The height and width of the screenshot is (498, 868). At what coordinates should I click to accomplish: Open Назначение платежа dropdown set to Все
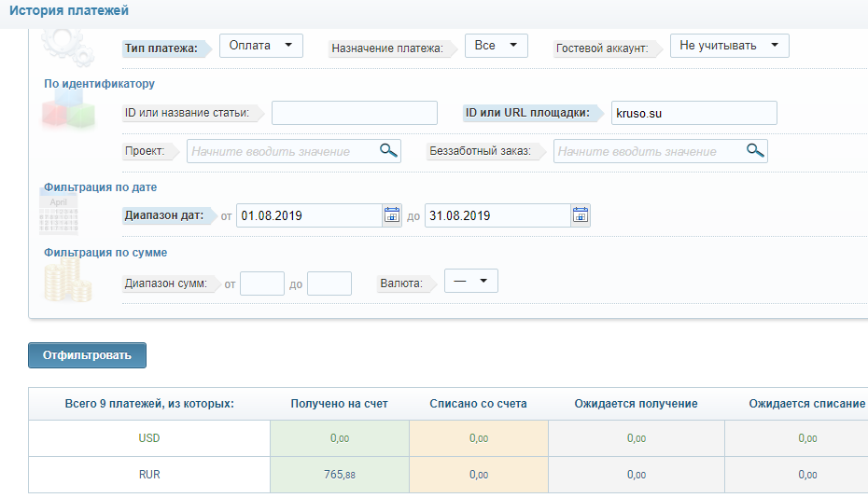[497, 46]
